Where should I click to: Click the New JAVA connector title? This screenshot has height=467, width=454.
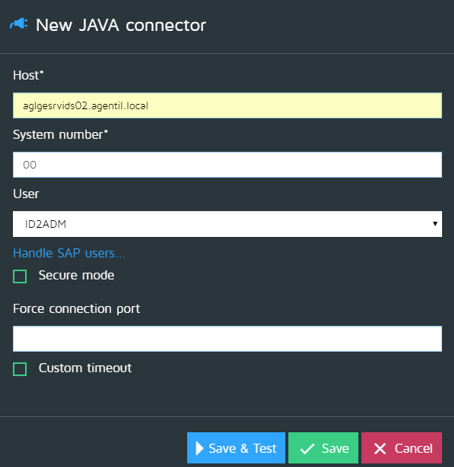[121, 25]
